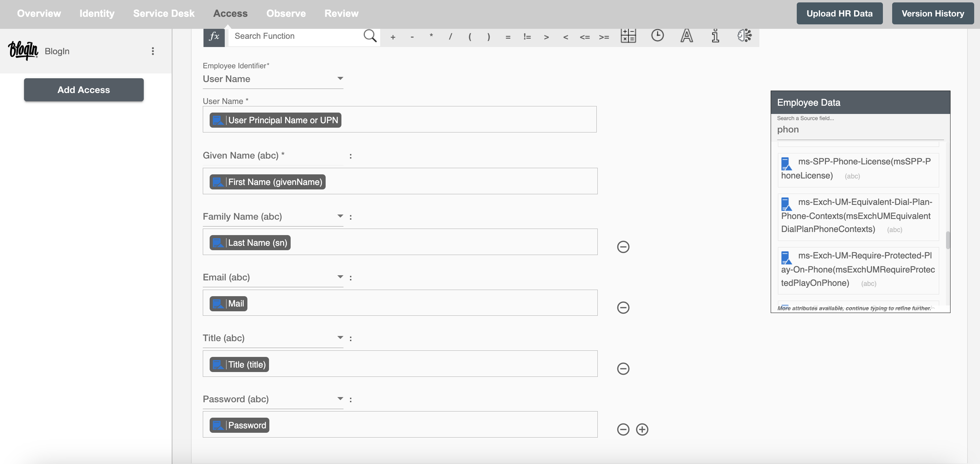Click the multiplication (*) operator icon

431,36
